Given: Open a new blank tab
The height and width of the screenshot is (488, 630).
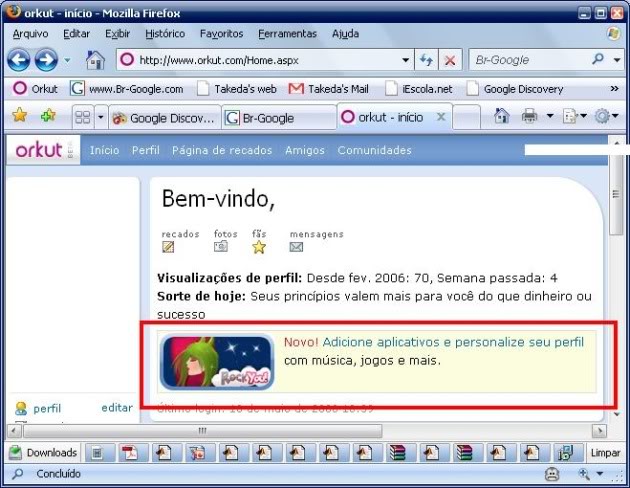Looking at the screenshot, I should (466, 117).
